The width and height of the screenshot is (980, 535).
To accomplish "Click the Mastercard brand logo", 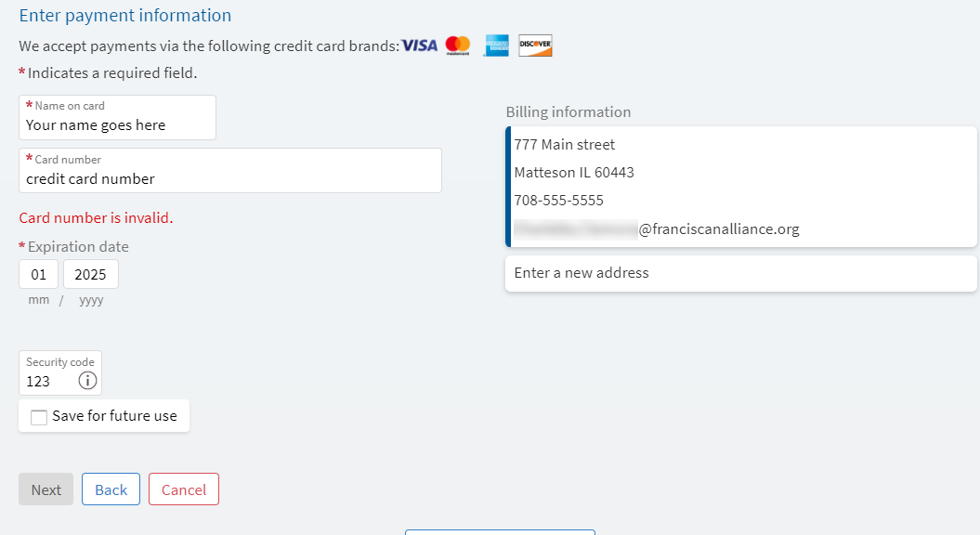I will coord(458,46).
